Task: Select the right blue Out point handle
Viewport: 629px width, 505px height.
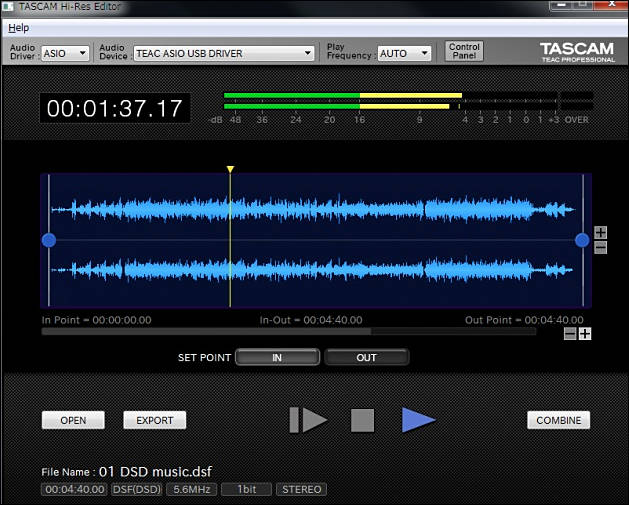Action: 582,240
